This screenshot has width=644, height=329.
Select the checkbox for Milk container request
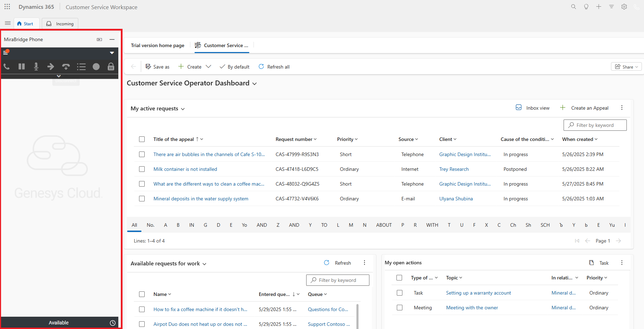(x=142, y=169)
